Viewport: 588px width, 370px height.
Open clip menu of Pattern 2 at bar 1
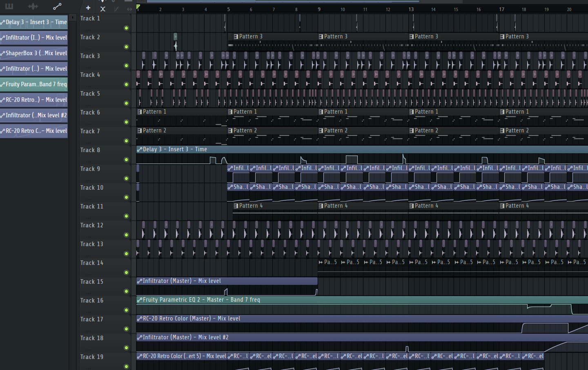tap(140, 131)
